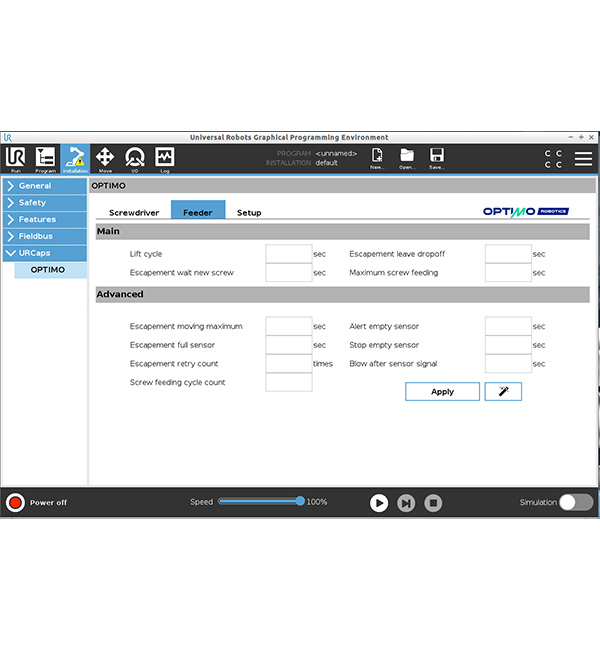Open the I/O screen icon
This screenshot has width=600, height=650.
135,159
